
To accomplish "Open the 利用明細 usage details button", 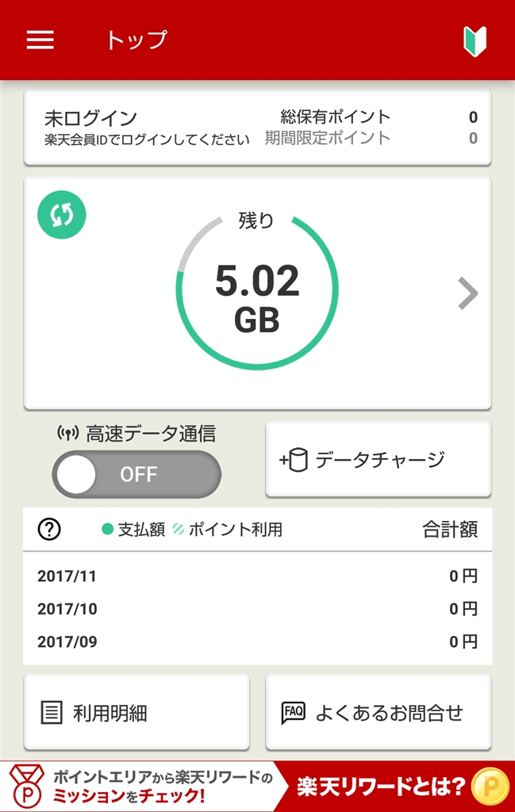I will point(136,713).
